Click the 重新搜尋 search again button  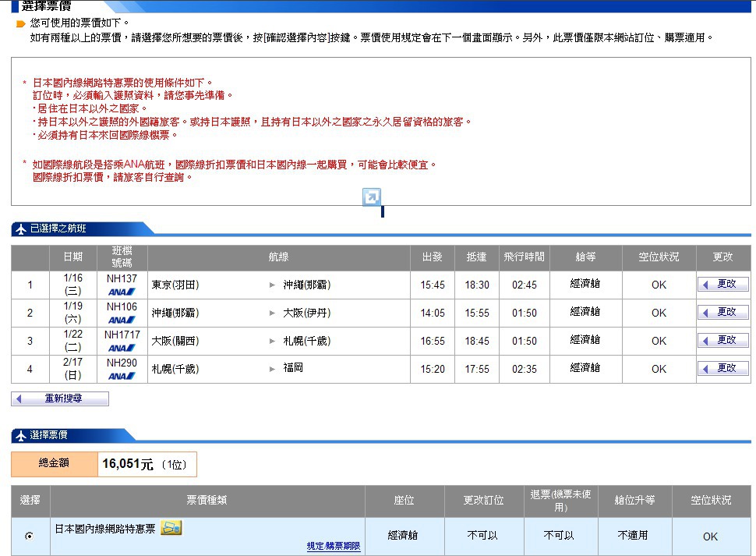(60, 398)
